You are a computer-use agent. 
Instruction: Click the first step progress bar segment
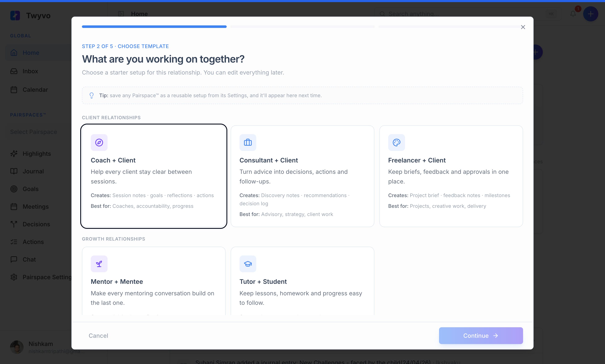click(154, 26)
